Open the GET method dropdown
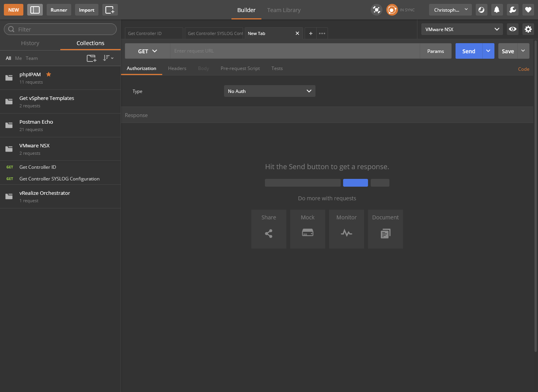 pos(147,51)
